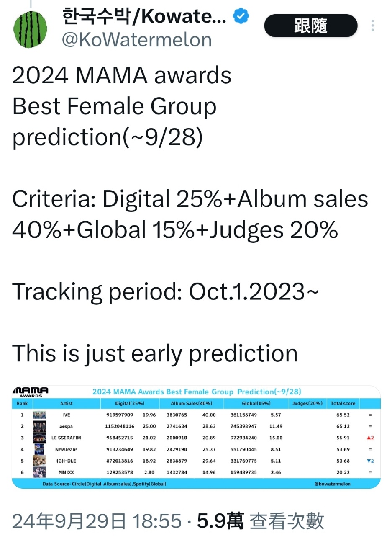Click the NMIXX group photo in the chart
The height and width of the screenshot is (536, 392).
pyautogui.click(x=39, y=472)
